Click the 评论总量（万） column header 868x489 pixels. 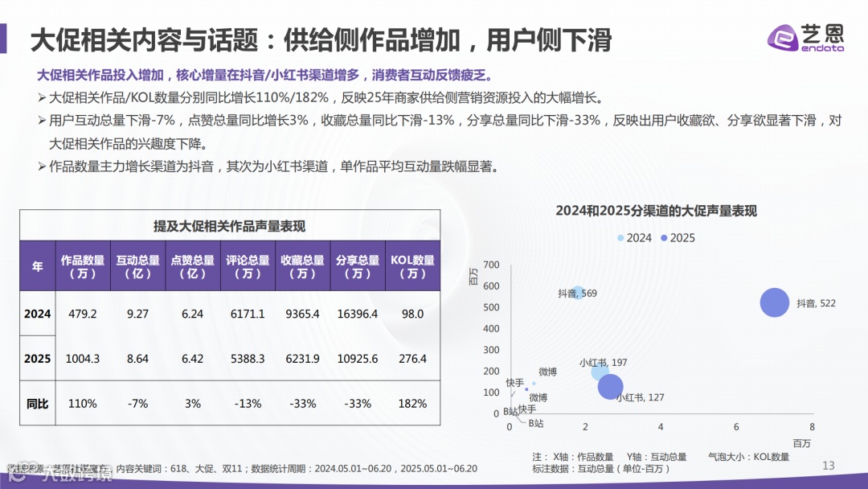[x=248, y=266]
